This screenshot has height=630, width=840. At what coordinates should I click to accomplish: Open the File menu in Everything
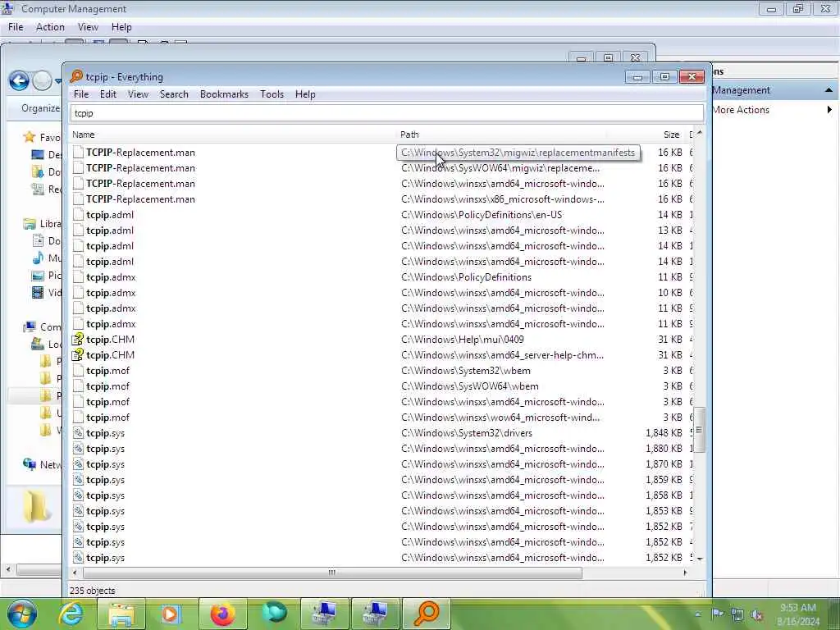click(x=81, y=94)
